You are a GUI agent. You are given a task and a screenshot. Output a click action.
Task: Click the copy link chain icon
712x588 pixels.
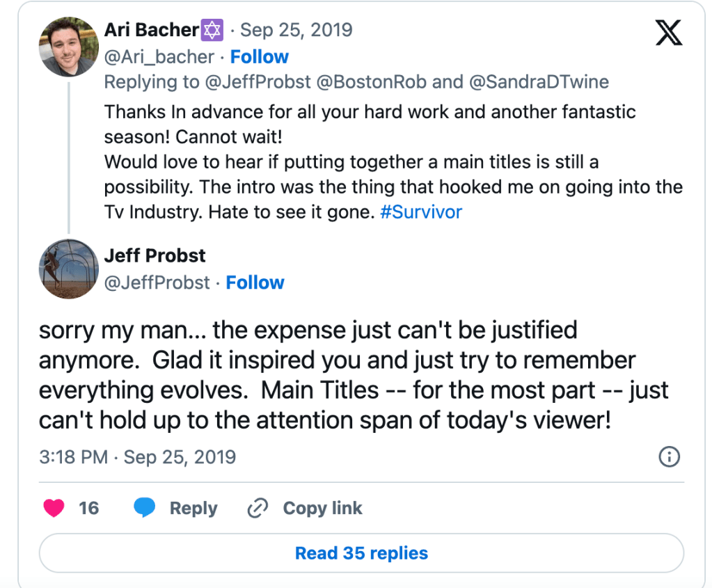click(258, 509)
